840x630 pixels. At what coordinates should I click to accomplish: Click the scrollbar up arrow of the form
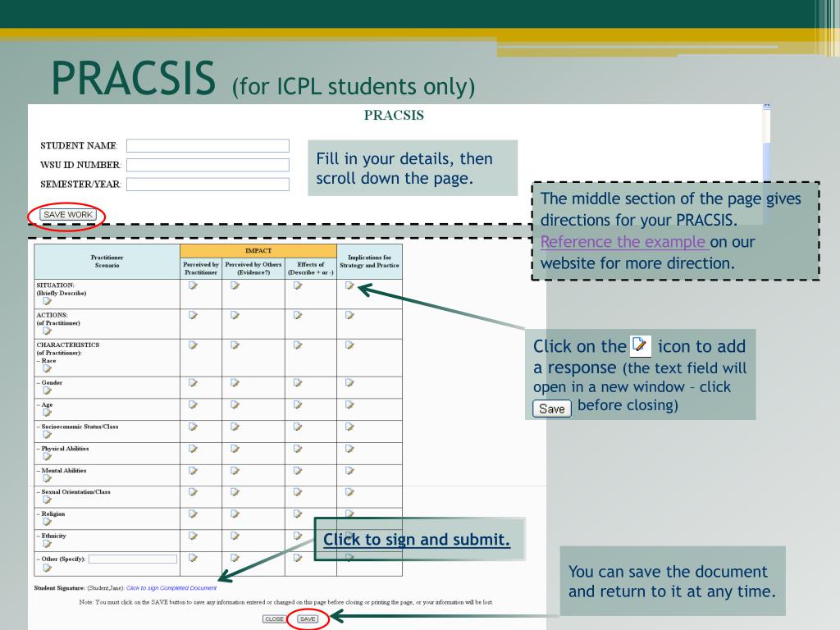coord(767,107)
